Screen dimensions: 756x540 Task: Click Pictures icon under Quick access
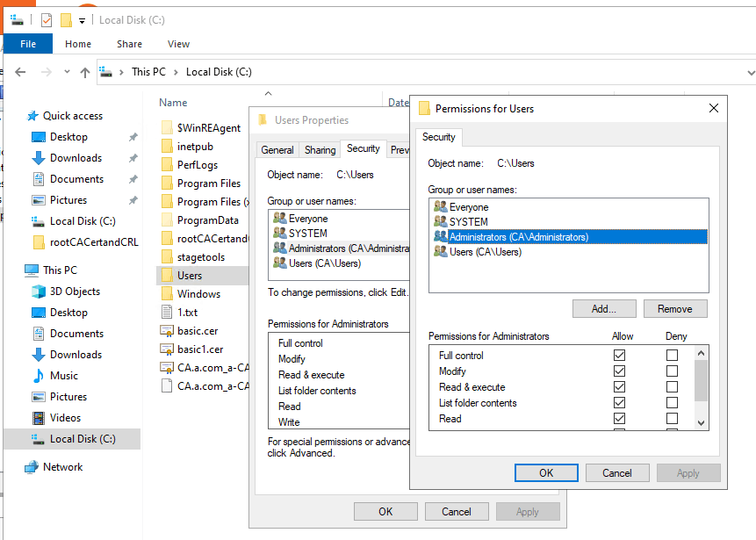(x=38, y=200)
